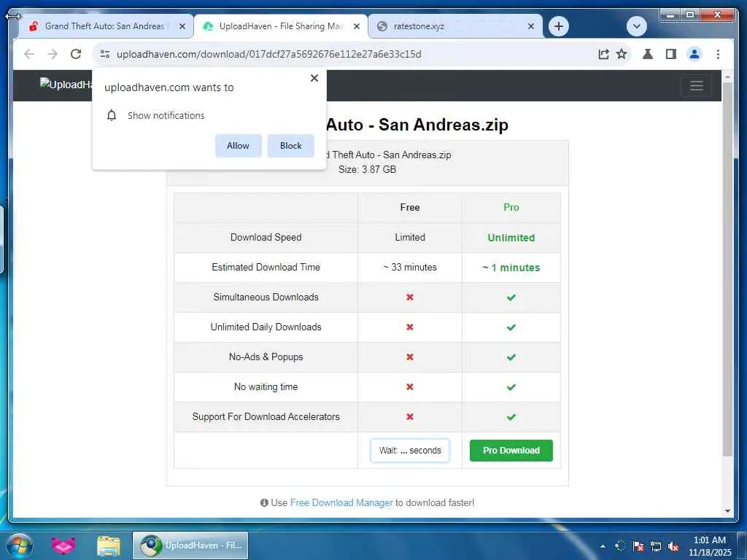Open the network tray icon
This screenshot has height=560, width=747.
pyautogui.click(x=656, y=547)
